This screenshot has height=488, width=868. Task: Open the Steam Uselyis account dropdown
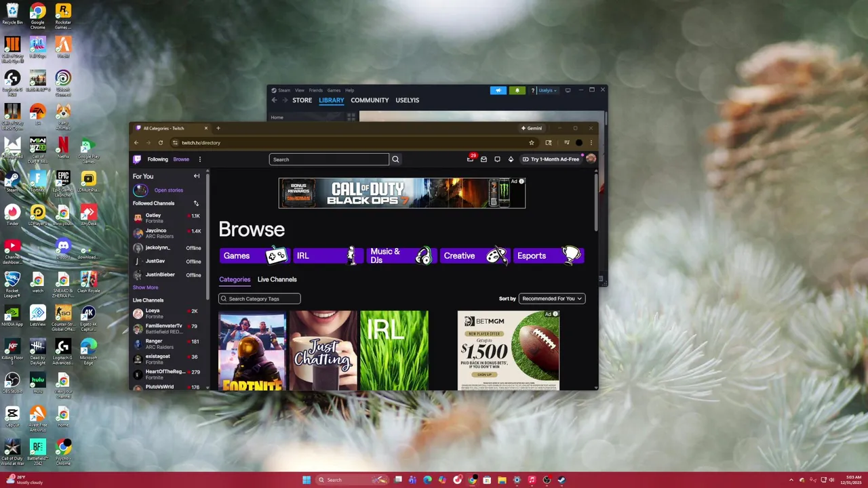tap(547, 90)
